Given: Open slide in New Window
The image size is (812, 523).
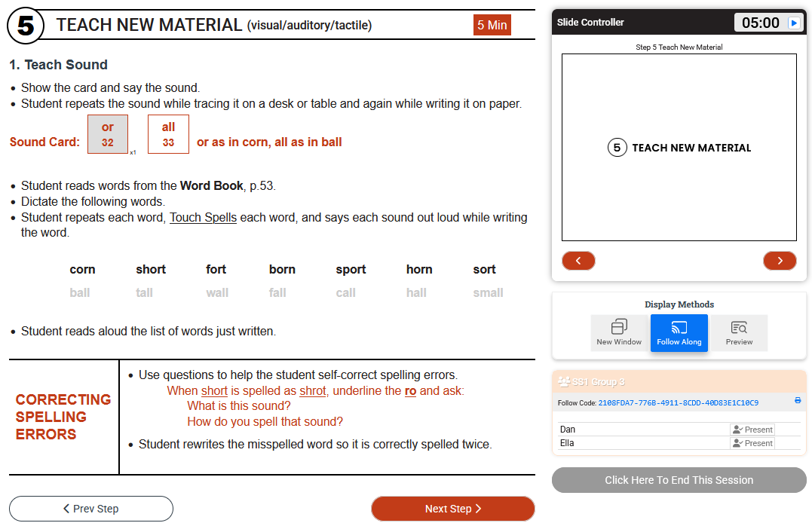Looking at the screenshot, I should click(x=619, y=332).
